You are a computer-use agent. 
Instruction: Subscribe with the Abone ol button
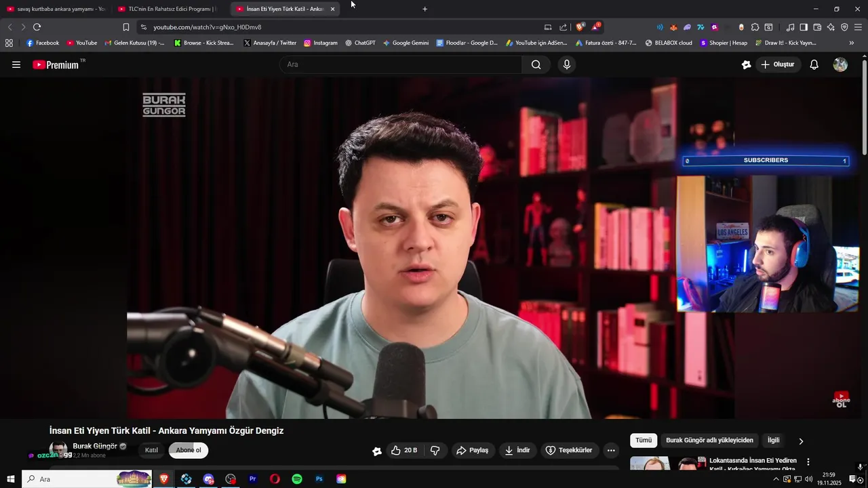(189, 450)
